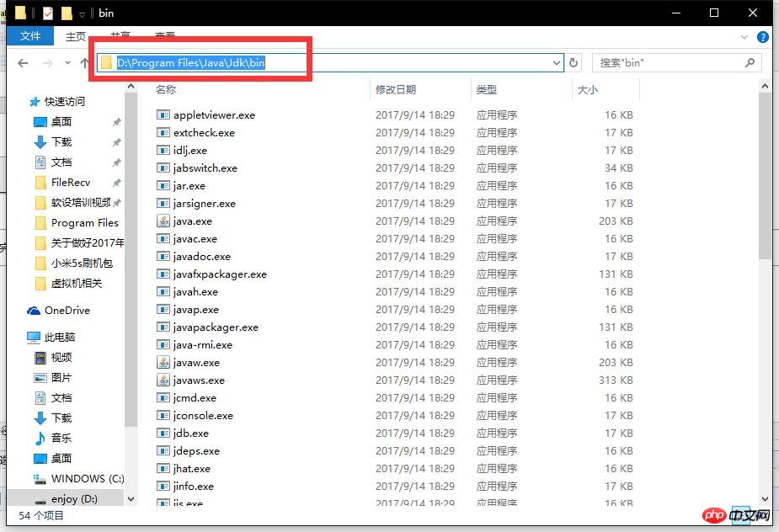Select the java.exe coffee cup icon
This screenshot has height=532, width=779.
point(163,221)
